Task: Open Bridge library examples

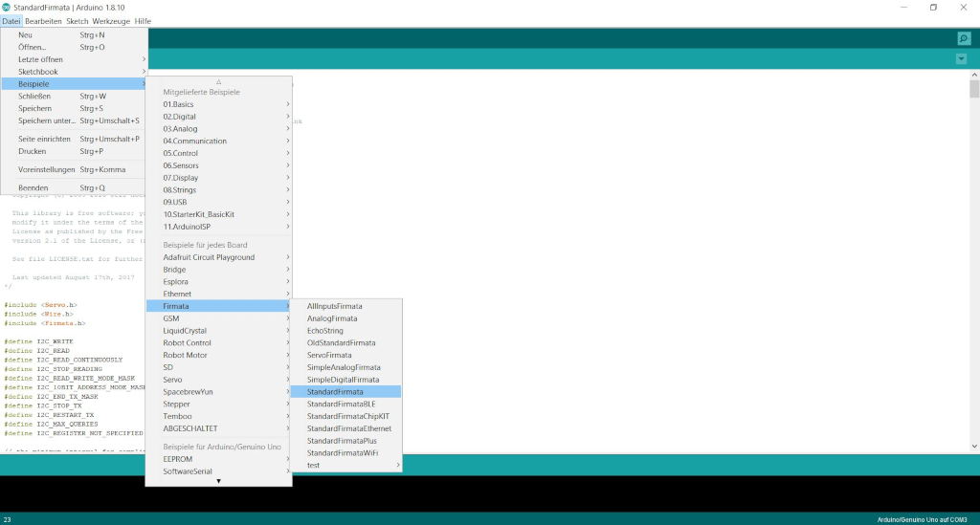Action: (219, 270)
